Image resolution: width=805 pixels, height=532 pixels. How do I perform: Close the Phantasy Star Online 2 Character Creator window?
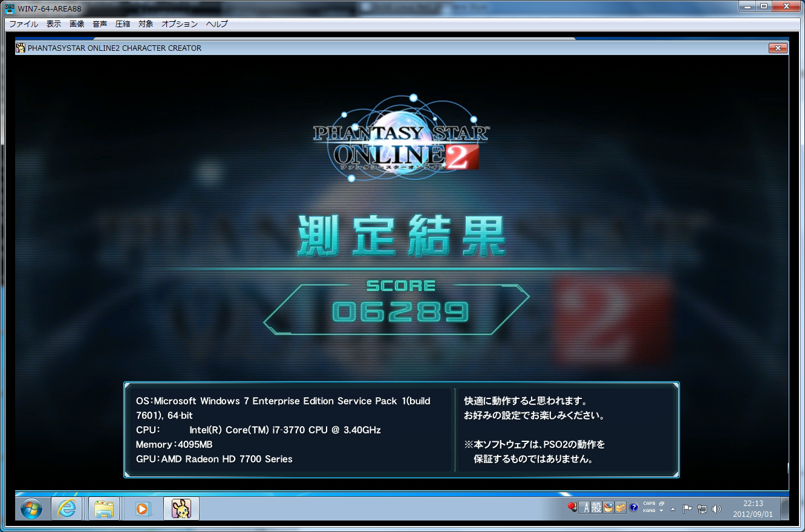777,48
